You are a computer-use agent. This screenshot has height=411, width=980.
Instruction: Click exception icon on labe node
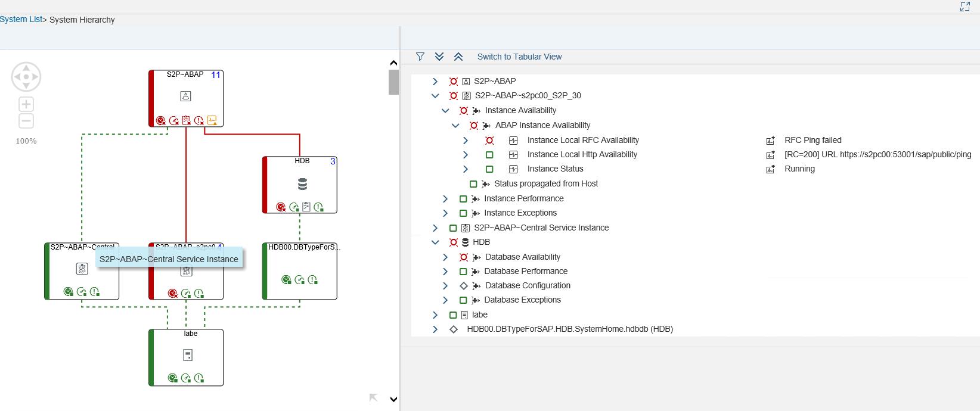[199, 378]
